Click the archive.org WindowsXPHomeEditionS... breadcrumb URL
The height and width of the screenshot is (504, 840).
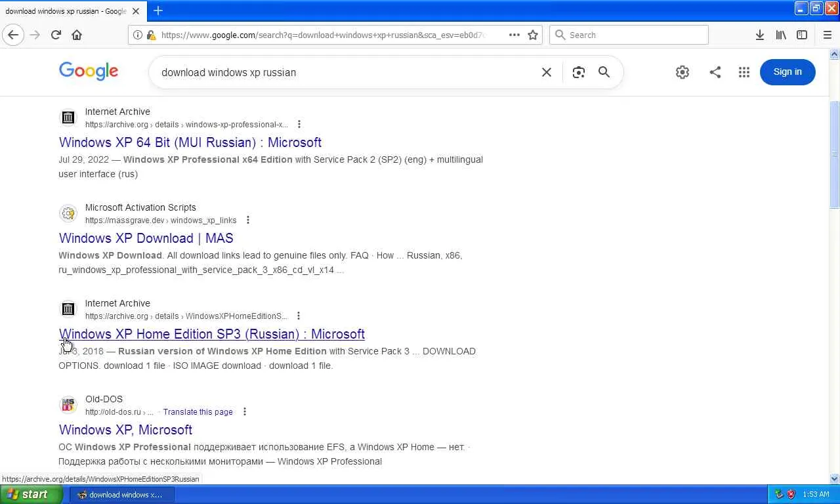click(x=186, y=316)
